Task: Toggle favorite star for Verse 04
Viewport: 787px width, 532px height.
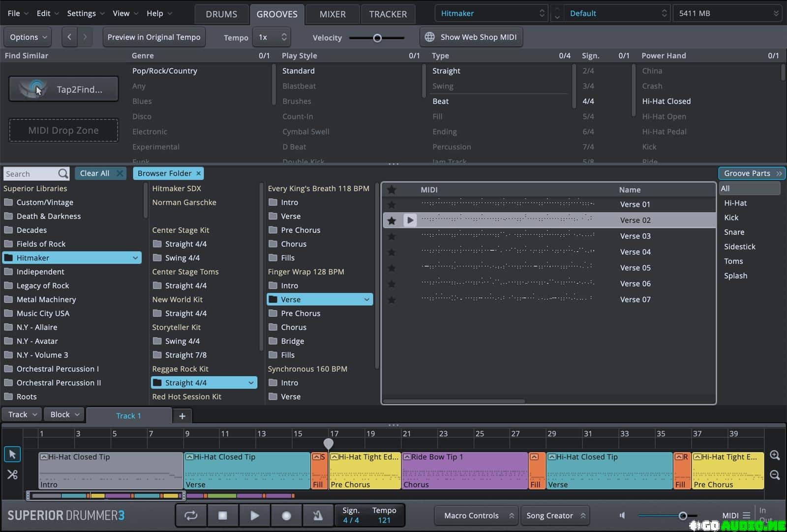Action: pos(392,252)
